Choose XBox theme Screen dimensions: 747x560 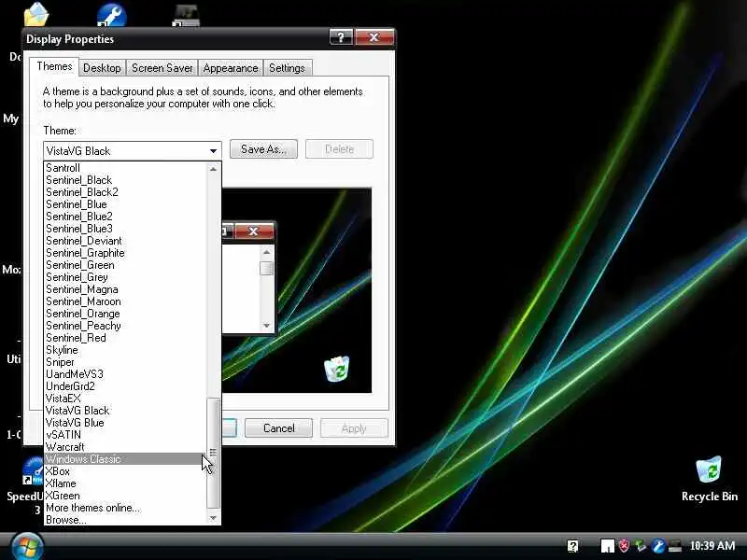coord(126,471)
